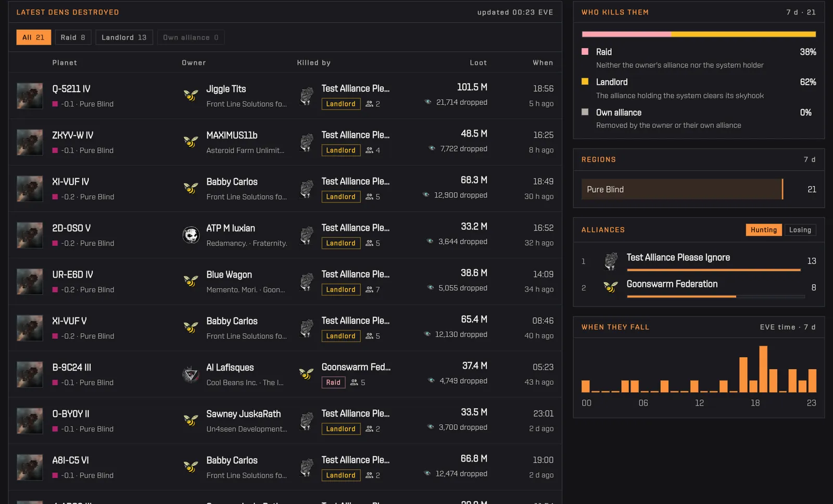Select Own alliance 0 filter

191,37
